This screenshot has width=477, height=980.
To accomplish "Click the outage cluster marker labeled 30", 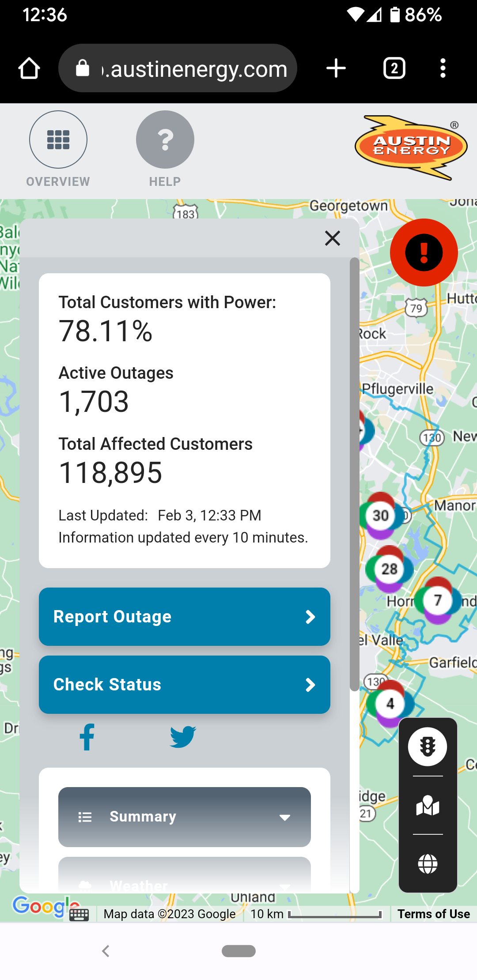I will (x=381, y=515).
